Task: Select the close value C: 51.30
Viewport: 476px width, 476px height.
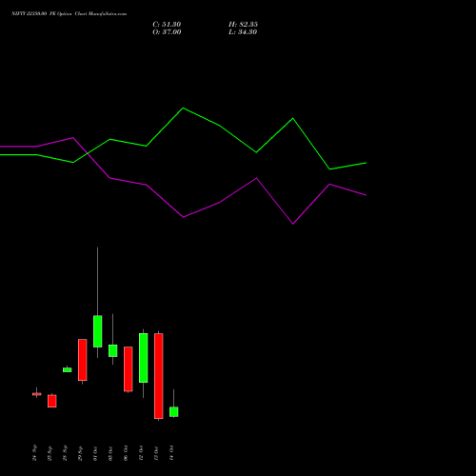Action: click(167, 25)
